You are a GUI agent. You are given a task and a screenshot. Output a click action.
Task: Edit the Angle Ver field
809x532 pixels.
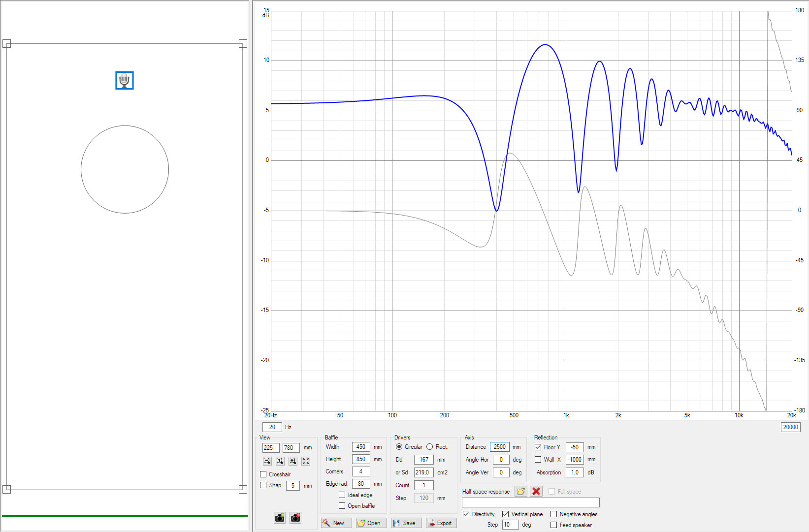tap(501, 472)
